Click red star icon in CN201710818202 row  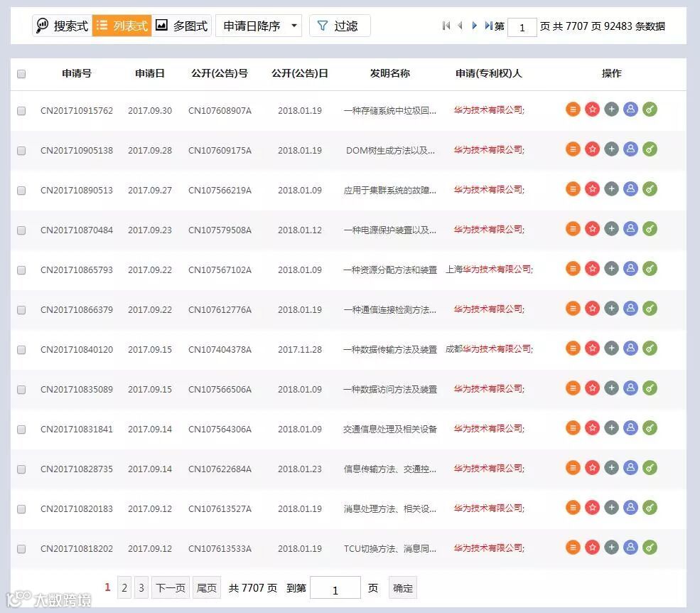click(592, 547)
